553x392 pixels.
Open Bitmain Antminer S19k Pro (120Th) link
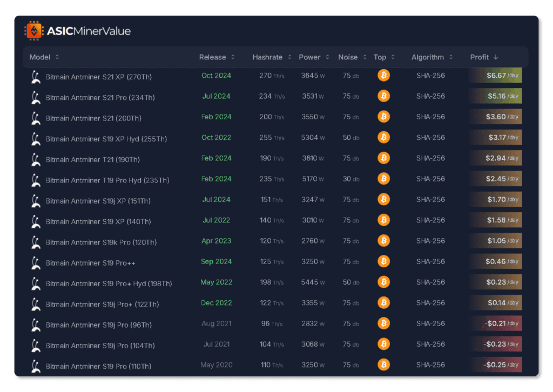[101, 242]
